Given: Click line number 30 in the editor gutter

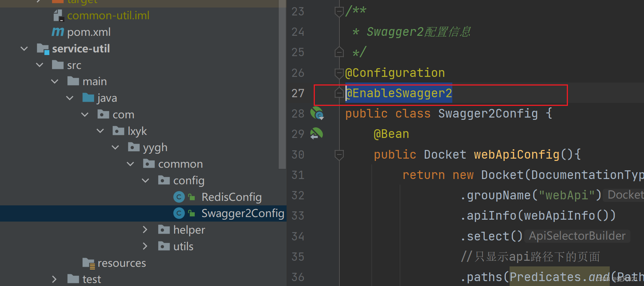Looking at the screenshot, I should (298, 154).
